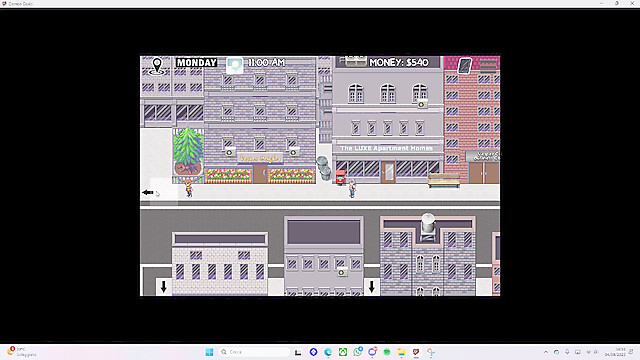Screen dimensions: 640x360
Task: Open the weather widget in the taskbar
Action: [22, 352]
